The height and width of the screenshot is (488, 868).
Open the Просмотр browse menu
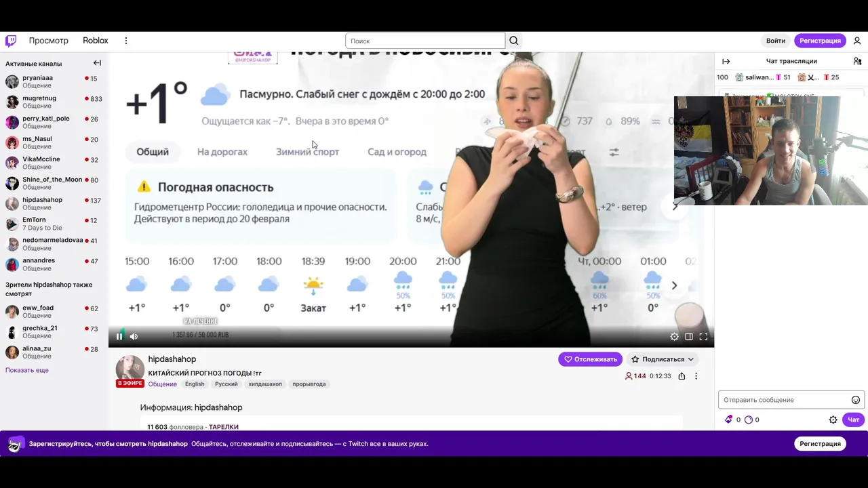click(x=49, y=41)
